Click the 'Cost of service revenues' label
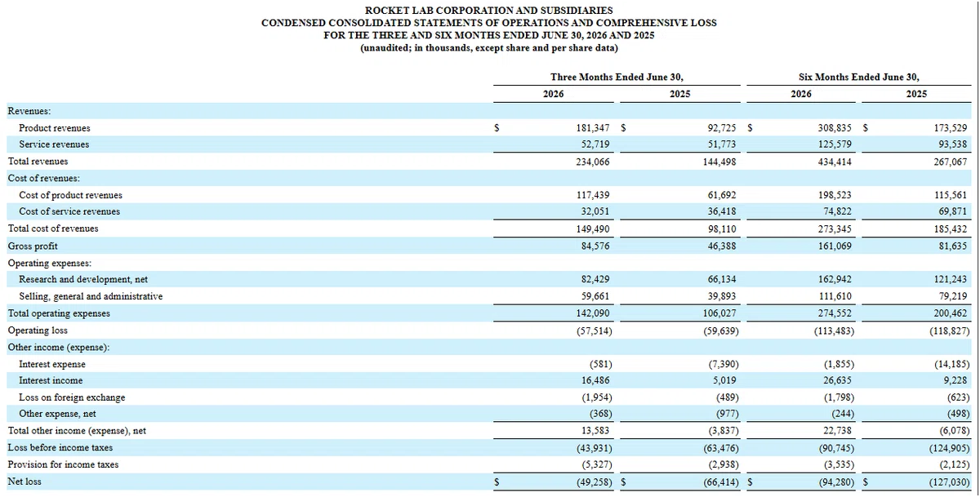The image size is (980, 497). [x=69, y=211]
